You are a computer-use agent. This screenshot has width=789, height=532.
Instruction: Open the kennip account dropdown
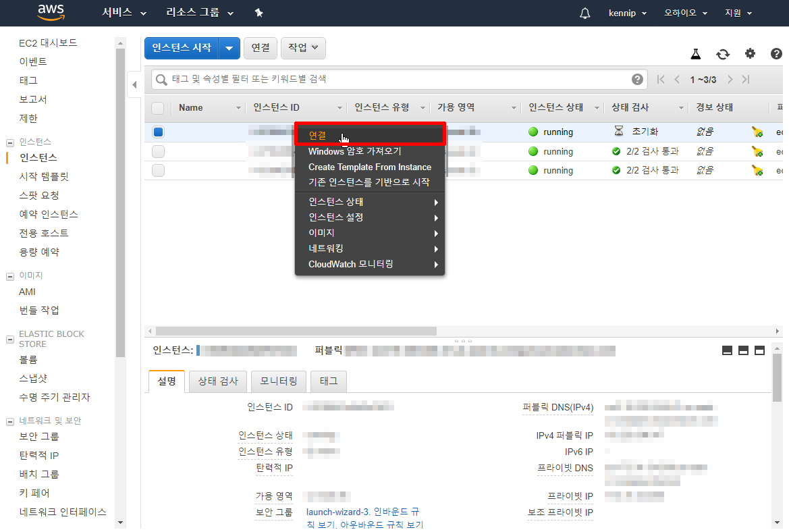tap(627, 13)
